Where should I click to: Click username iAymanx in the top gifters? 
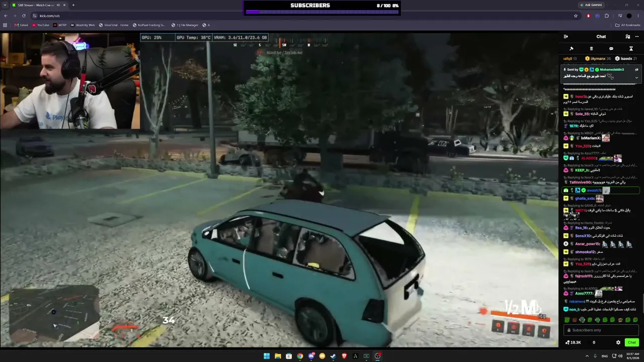pyautogui.click(x=597, y=59)
